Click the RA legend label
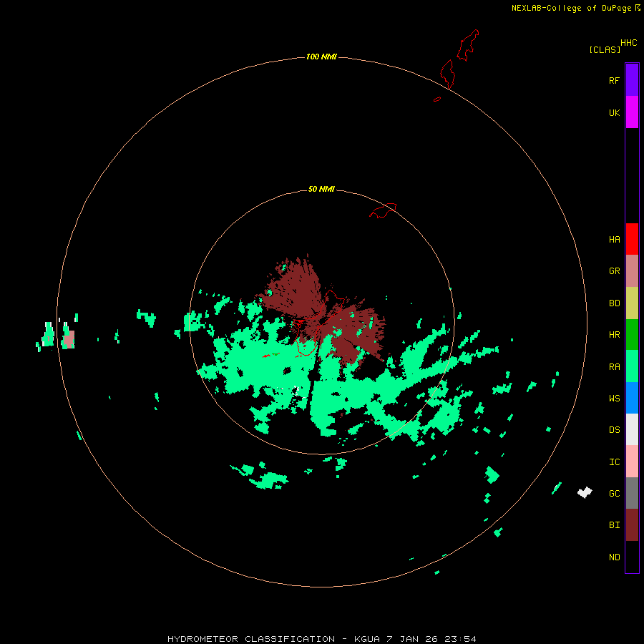 coord(614,367)
